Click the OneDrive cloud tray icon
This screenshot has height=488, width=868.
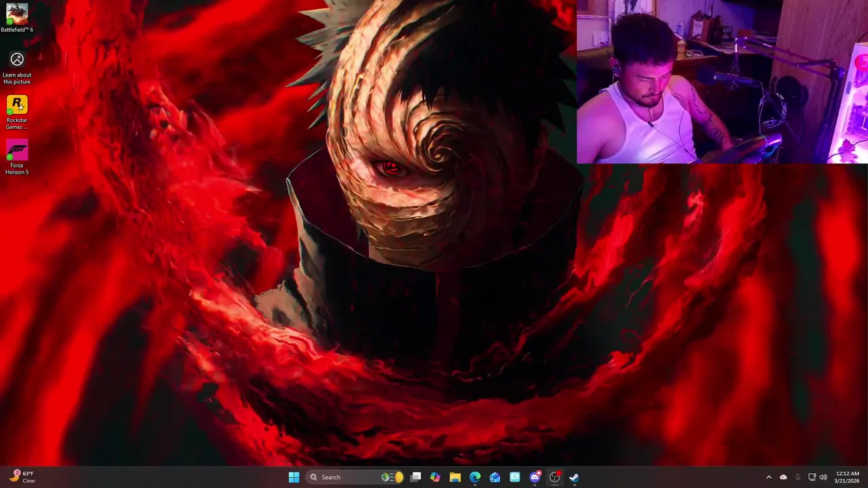(x=783, y=477)
